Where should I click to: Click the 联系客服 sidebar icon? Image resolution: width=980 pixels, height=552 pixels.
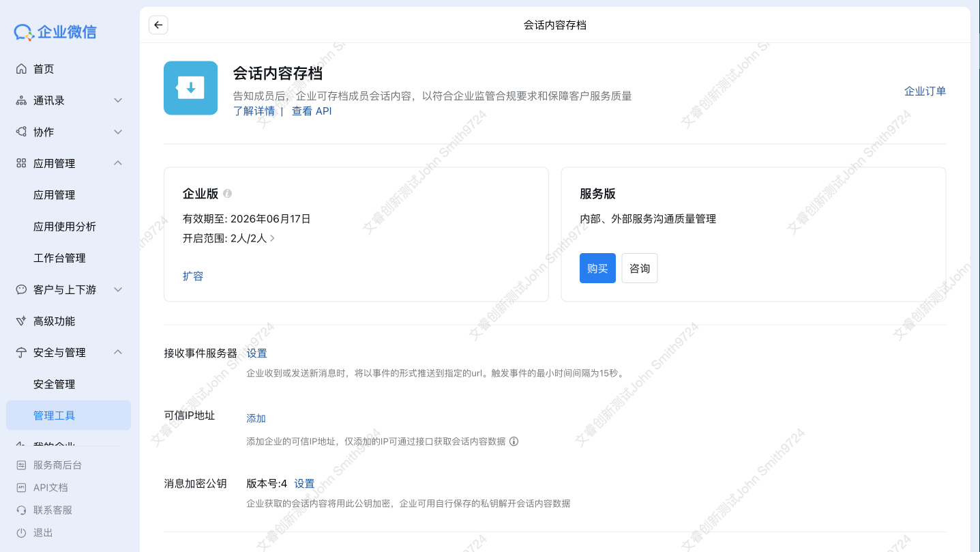tap(23, 510)
